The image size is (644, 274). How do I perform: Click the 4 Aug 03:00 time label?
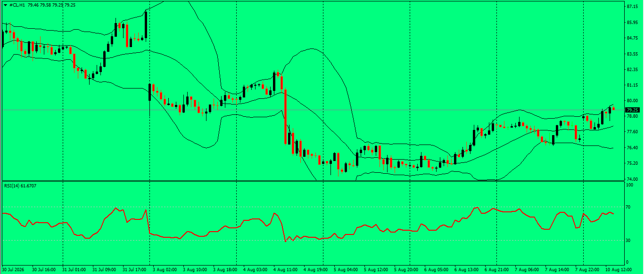256,270
